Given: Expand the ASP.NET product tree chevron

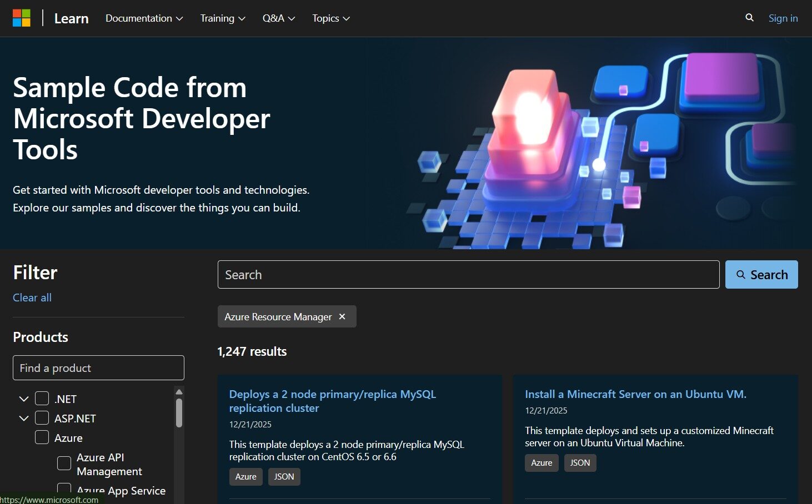Looking at the screenshot, I should [24, 418].
